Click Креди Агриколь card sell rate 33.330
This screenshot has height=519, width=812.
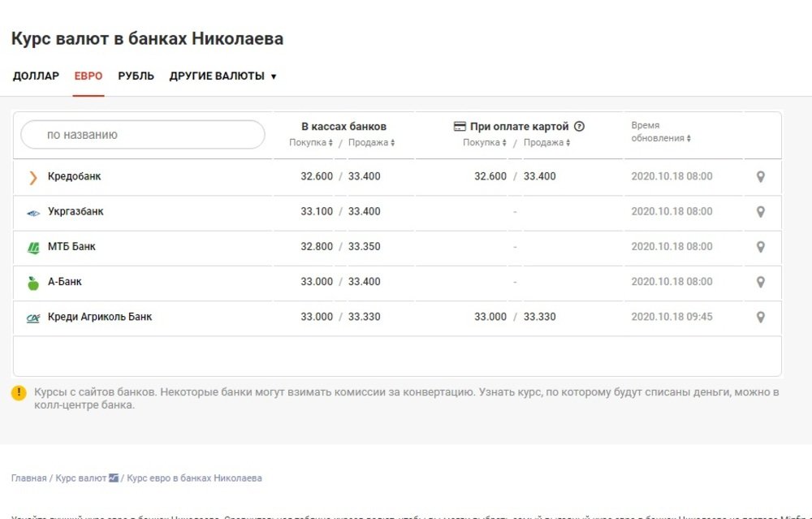click(540, 317)
